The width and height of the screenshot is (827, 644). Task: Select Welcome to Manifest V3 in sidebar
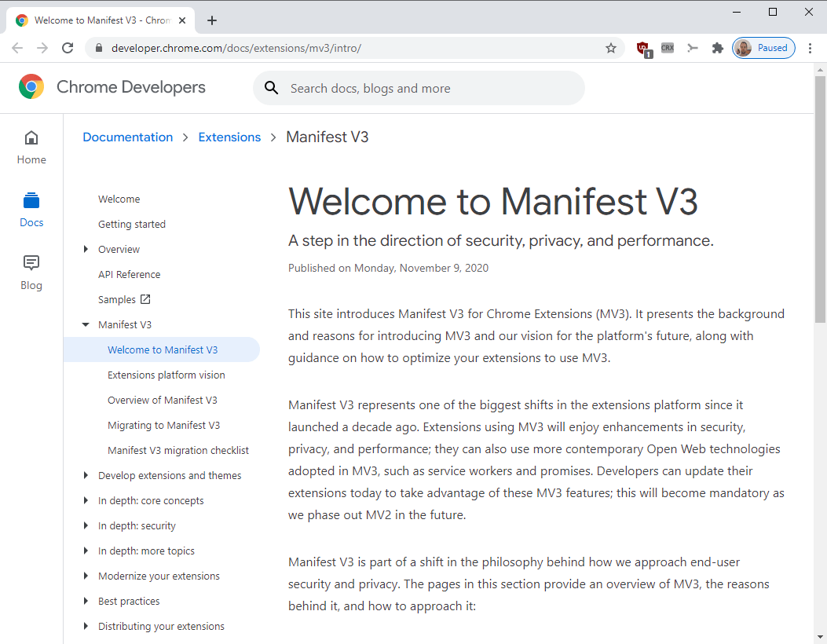pos(162,349)
